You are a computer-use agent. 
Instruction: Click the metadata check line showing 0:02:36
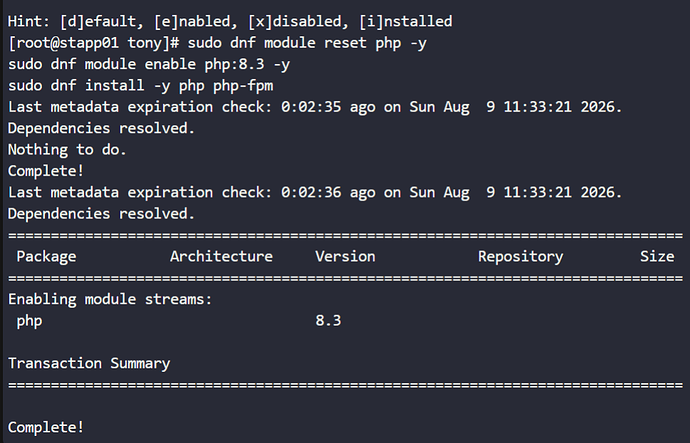pos(315,193)
